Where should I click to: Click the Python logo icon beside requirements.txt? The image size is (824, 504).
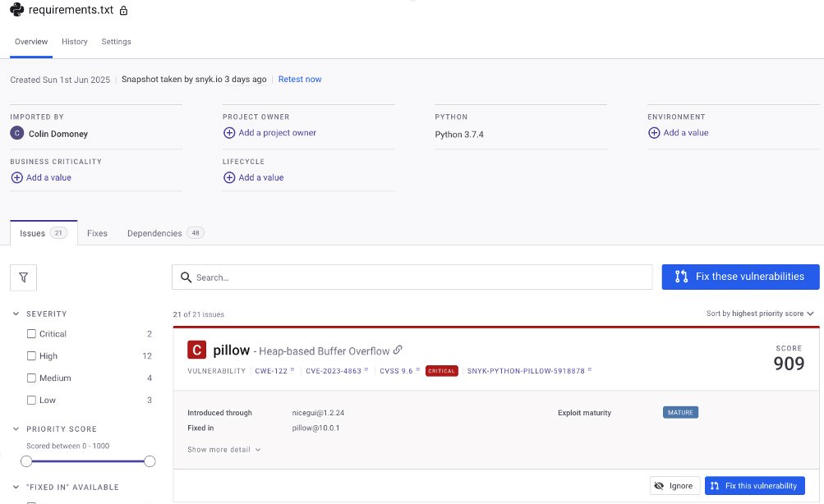(x=16, y=11)
